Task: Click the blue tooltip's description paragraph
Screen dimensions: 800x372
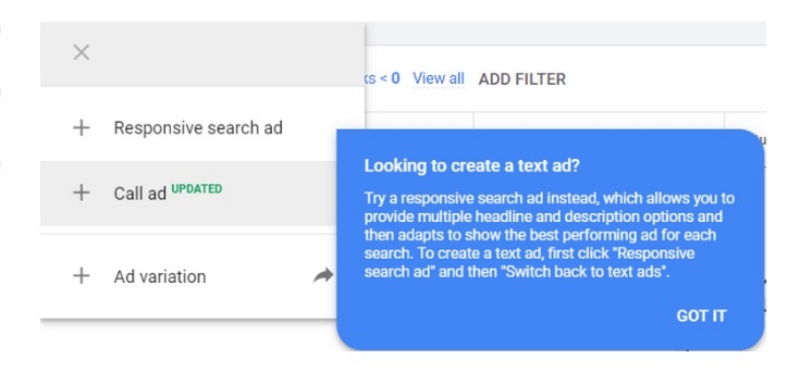Action: click(549, 235)
